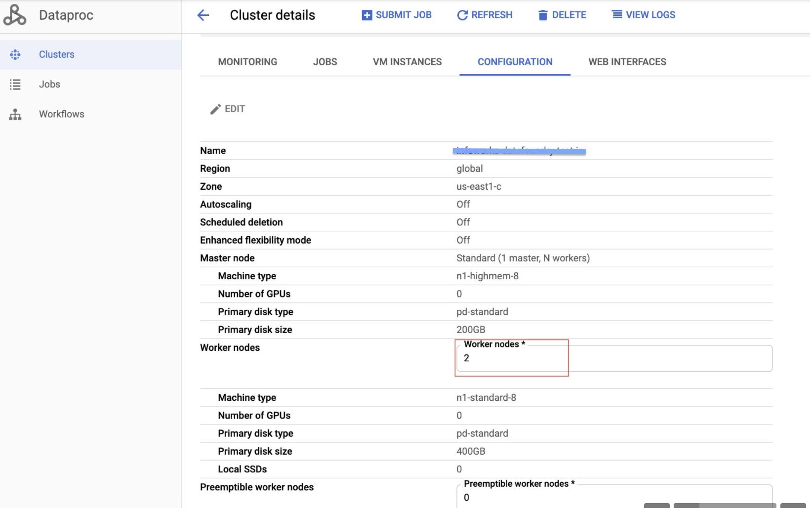Open Workflows in the sidebar
Screen dimensions: 812x508
[91, 114]
